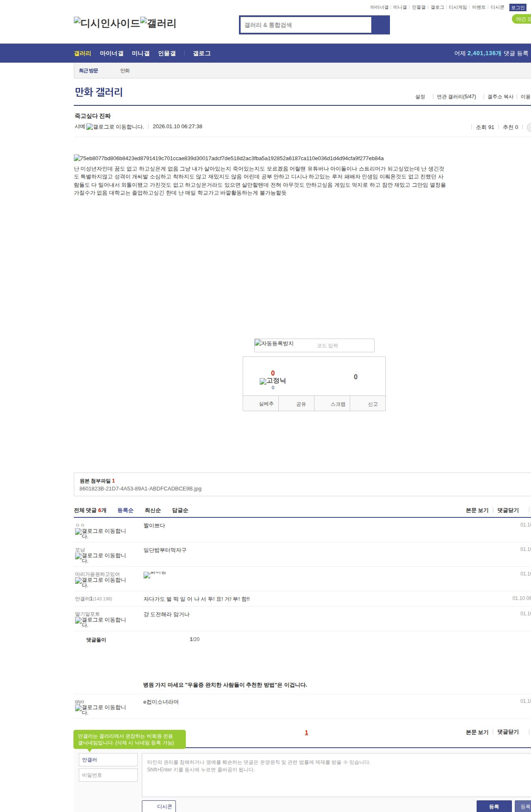
Task: Click the search button beside the search field
Action: [x=380, y=25]
